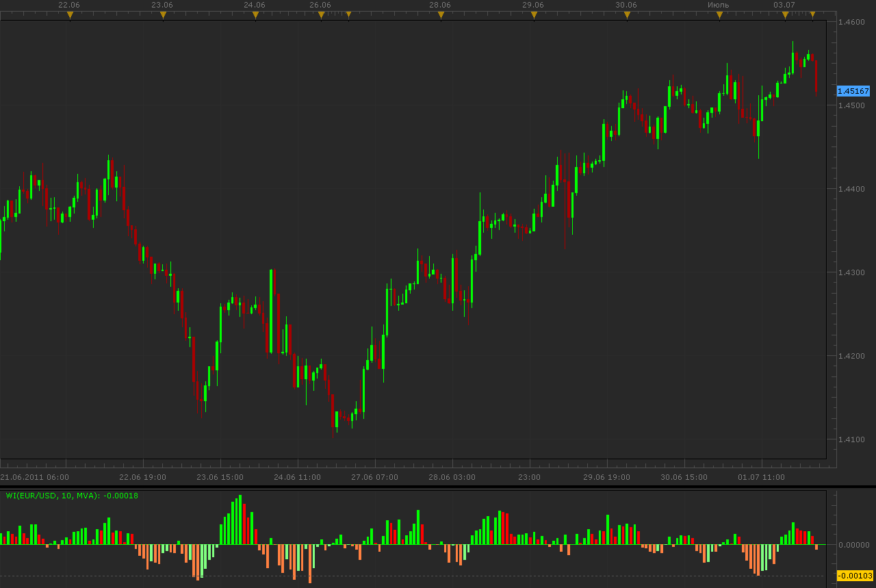Click the triangle marker under 03.07

coord(785,15)
